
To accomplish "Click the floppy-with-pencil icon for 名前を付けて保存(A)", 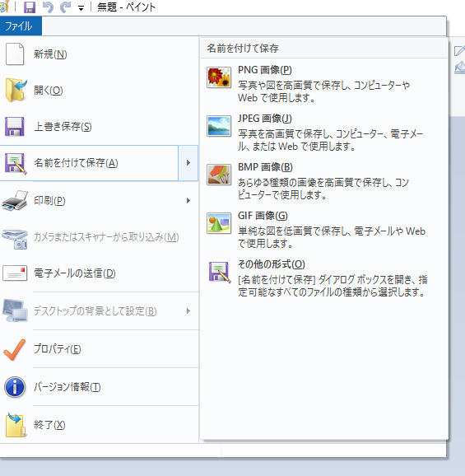I will pos(16,163).
